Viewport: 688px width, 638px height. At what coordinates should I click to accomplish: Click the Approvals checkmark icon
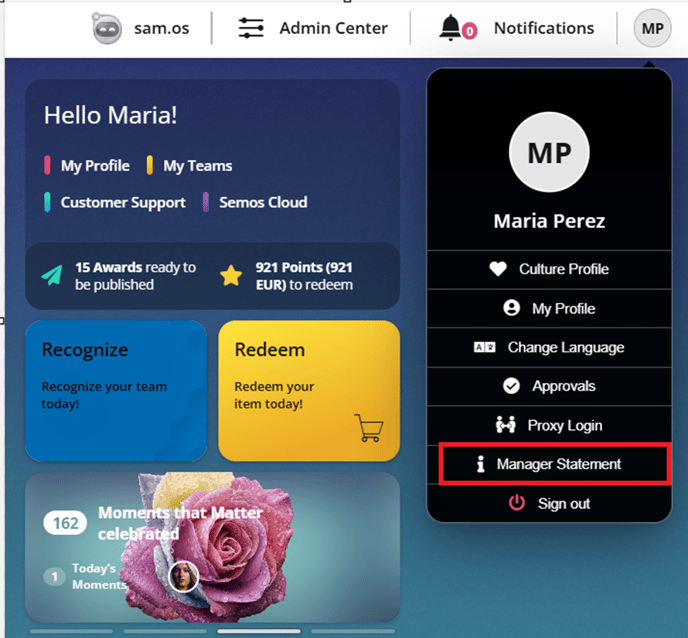tap(511, 386)
